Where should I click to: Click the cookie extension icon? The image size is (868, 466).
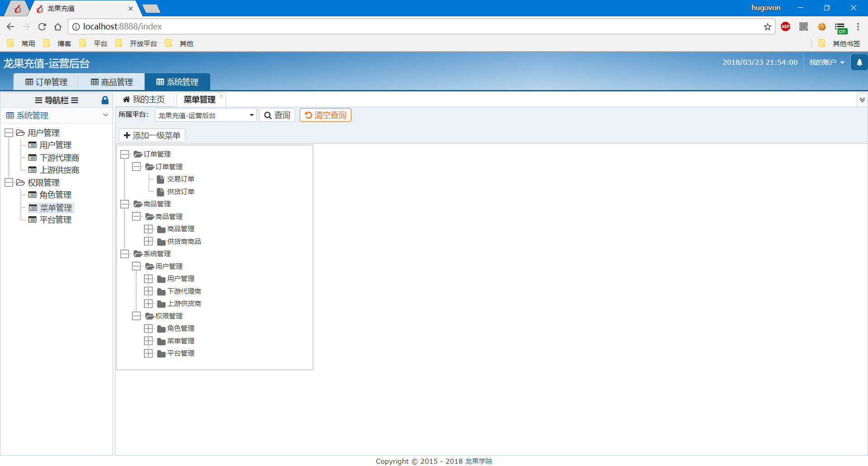[822, 27]
